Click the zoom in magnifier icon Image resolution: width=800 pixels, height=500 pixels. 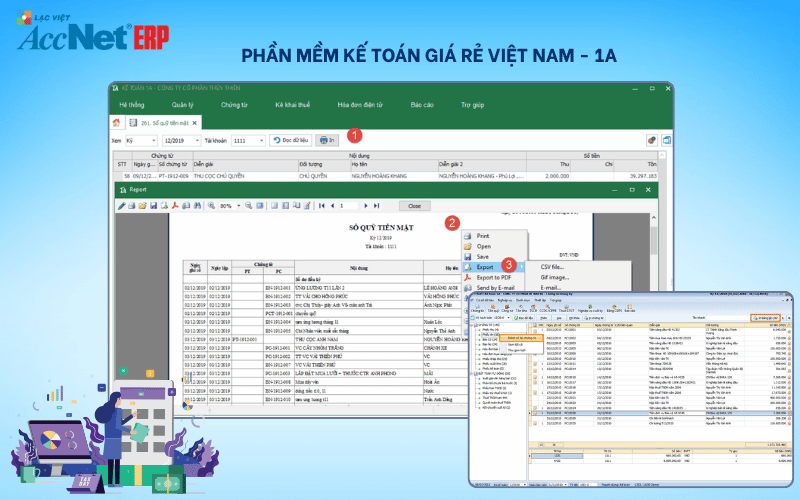[211, 206]
